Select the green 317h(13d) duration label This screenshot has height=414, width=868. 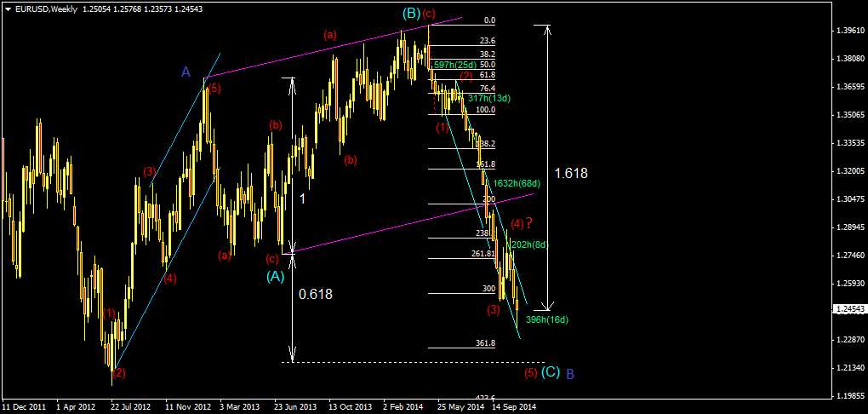(x=488, y=98)
